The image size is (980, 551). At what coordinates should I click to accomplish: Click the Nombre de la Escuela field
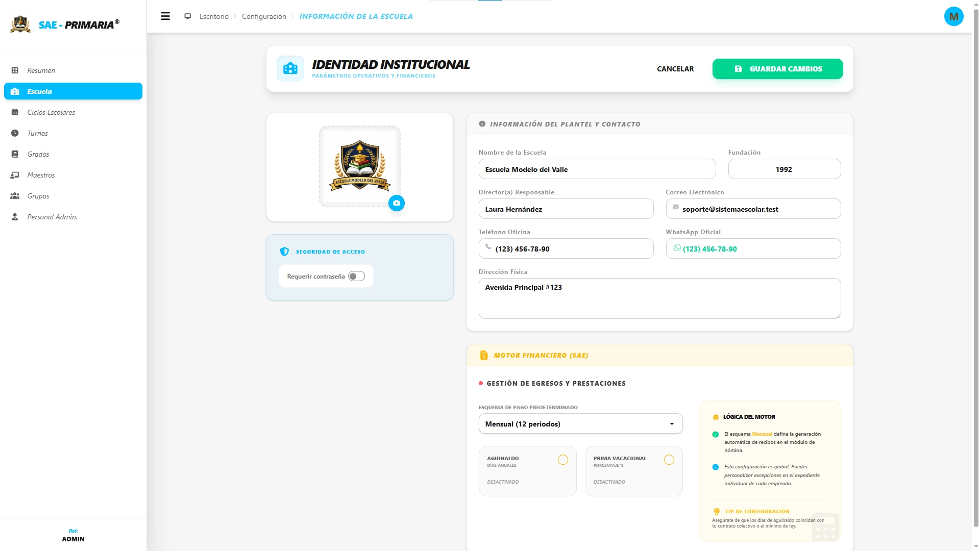[597, 169]
